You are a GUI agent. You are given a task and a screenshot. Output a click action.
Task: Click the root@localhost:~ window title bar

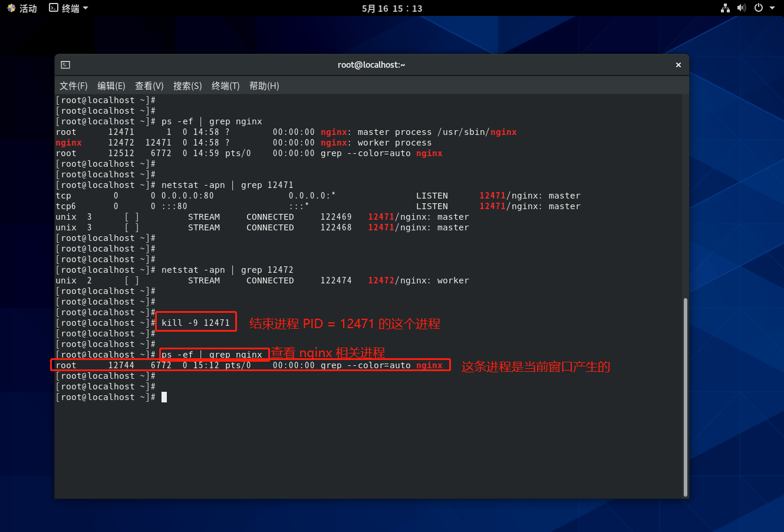pos(371,65)
